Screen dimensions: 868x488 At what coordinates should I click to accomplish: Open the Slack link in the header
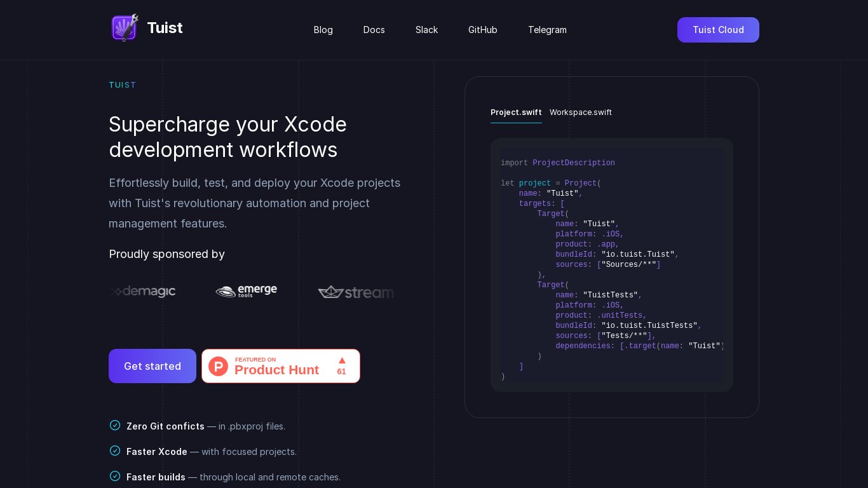[427, 30]
